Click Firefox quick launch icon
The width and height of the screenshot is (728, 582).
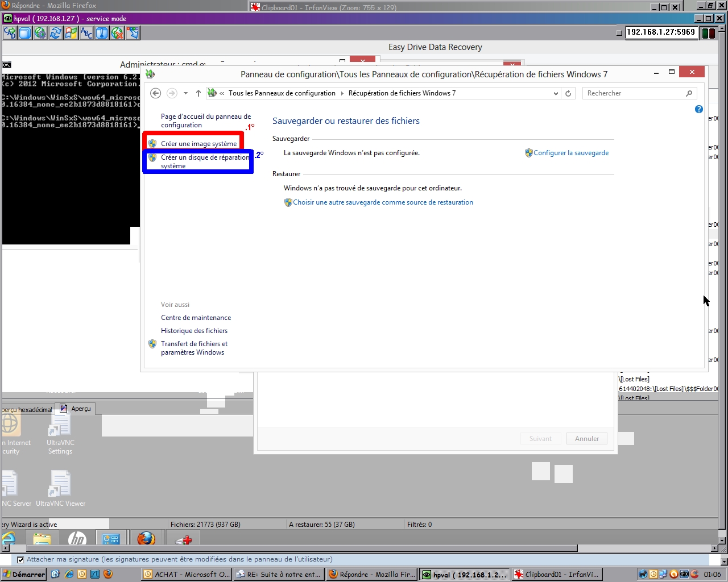(x=108, y=574)
